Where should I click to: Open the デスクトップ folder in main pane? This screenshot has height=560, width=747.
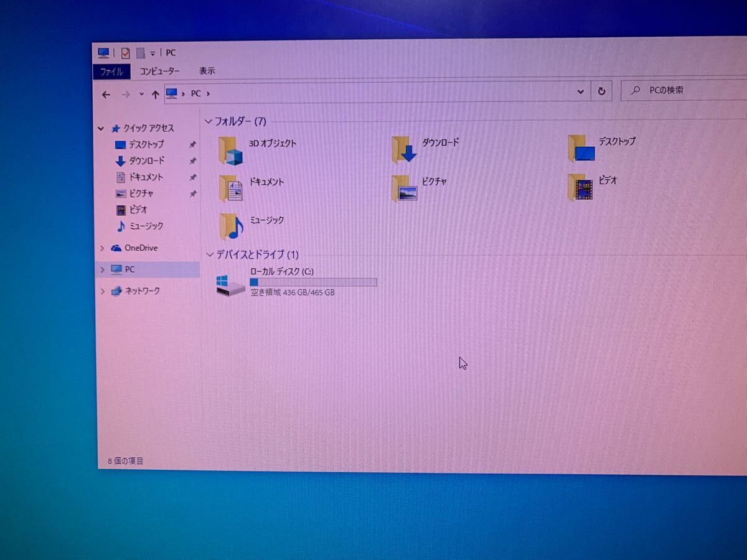pyautogui.click(x=601, y=148)
